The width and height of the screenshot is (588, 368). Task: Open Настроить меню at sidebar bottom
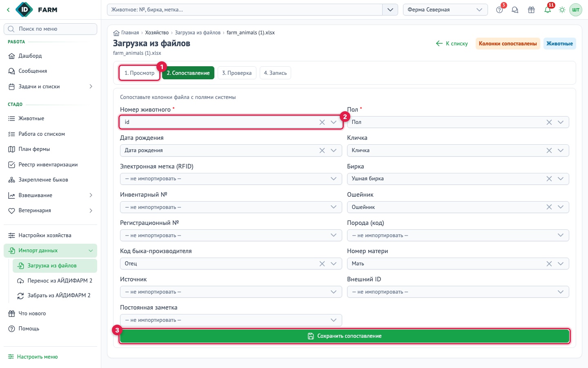(33, 357)
